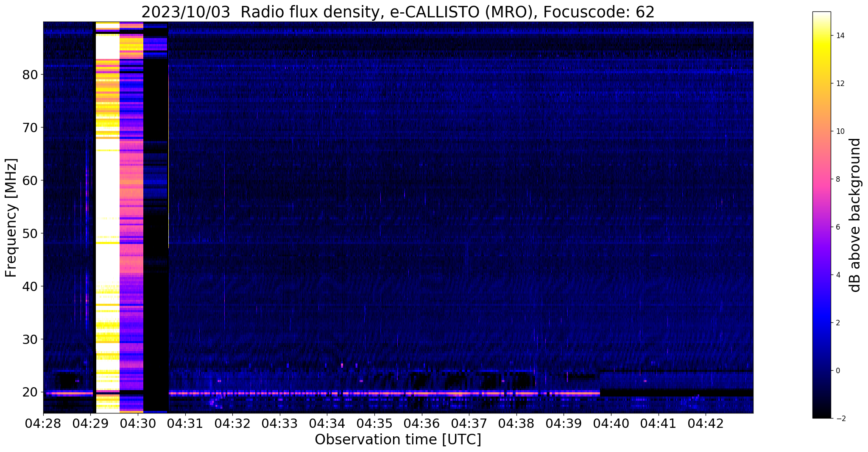
Task: Click the 'Observation time [UTC]' x-axis label
Action: point(398,440)
